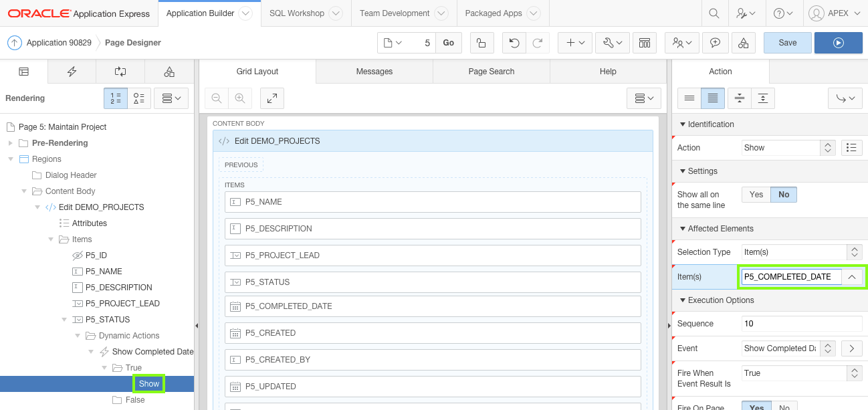Image resolution: width=868 pixels, height=410 pixels.
Task: Open the Action dropdown showing Show
Action: [x=782, y=147]
